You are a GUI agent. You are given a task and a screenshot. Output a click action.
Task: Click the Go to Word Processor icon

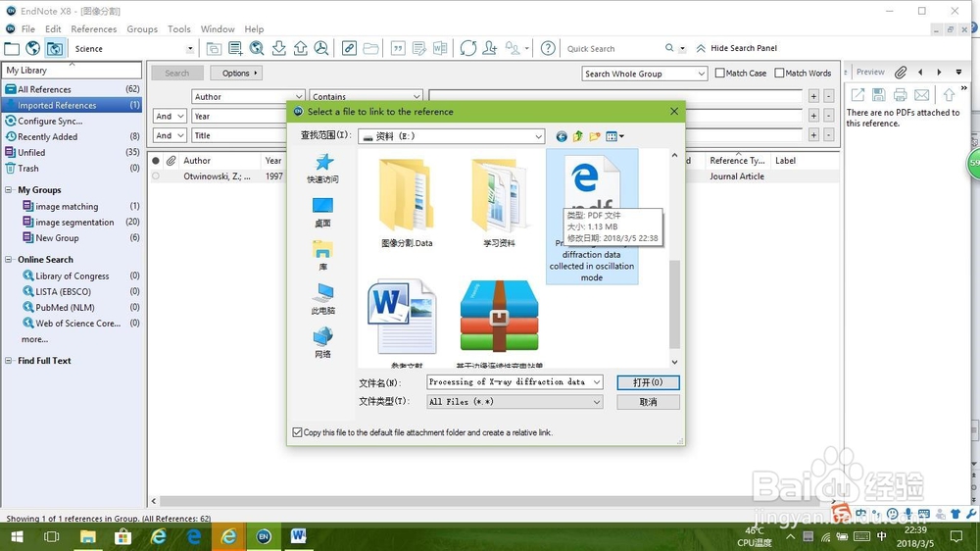tap(440, 48)
